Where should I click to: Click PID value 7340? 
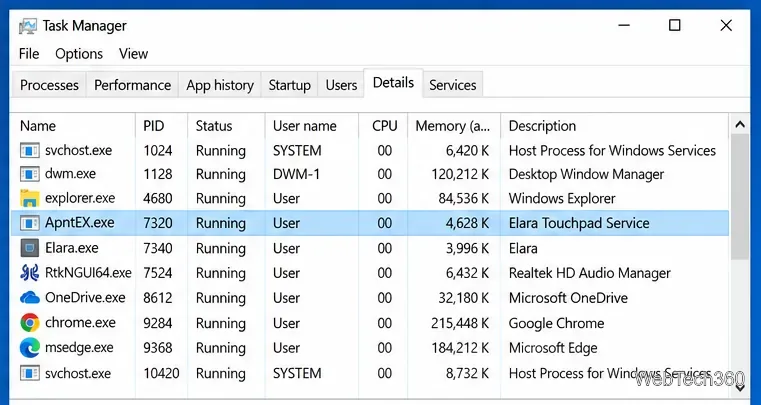tap(158, 248)
